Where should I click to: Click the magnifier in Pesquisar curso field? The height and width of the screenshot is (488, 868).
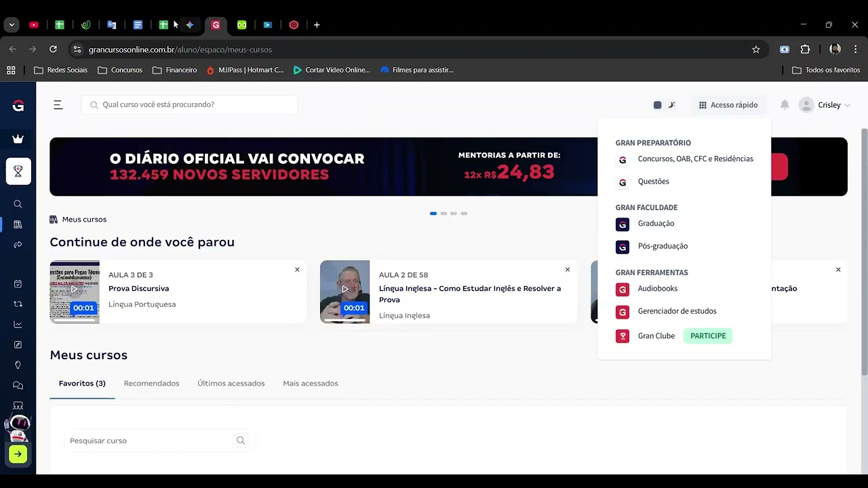click(x=241, y=441)
